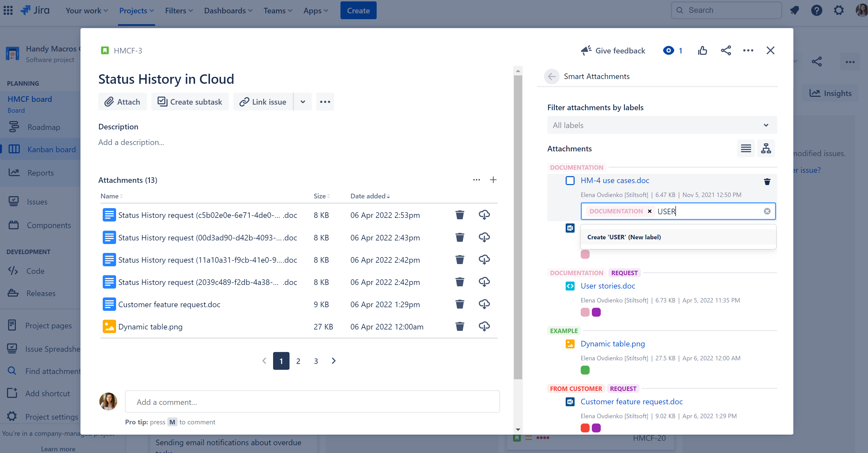Open Kanban board in the sidebar
Viewport: 868px width, 453px height.
point(52,149)
